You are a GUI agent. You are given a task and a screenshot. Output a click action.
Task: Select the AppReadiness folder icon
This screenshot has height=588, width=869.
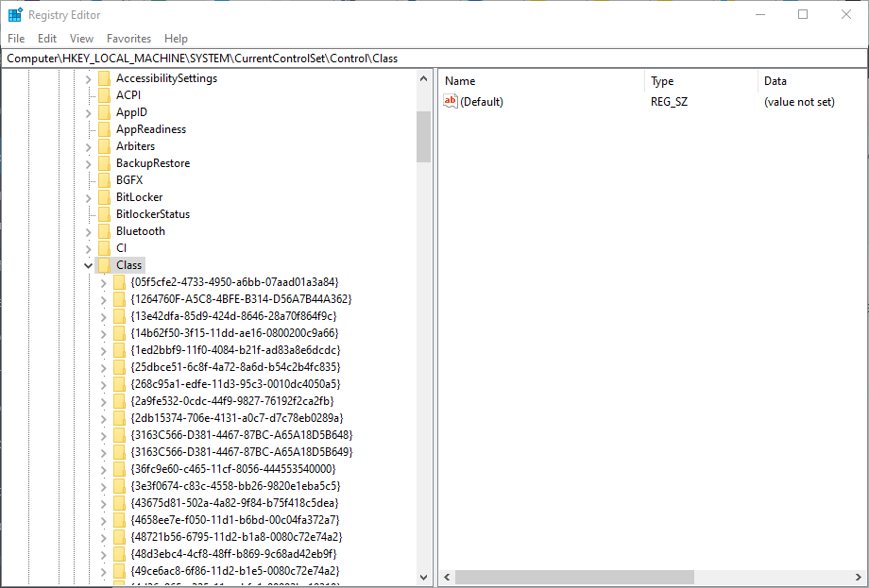click(x=104, y=129)
